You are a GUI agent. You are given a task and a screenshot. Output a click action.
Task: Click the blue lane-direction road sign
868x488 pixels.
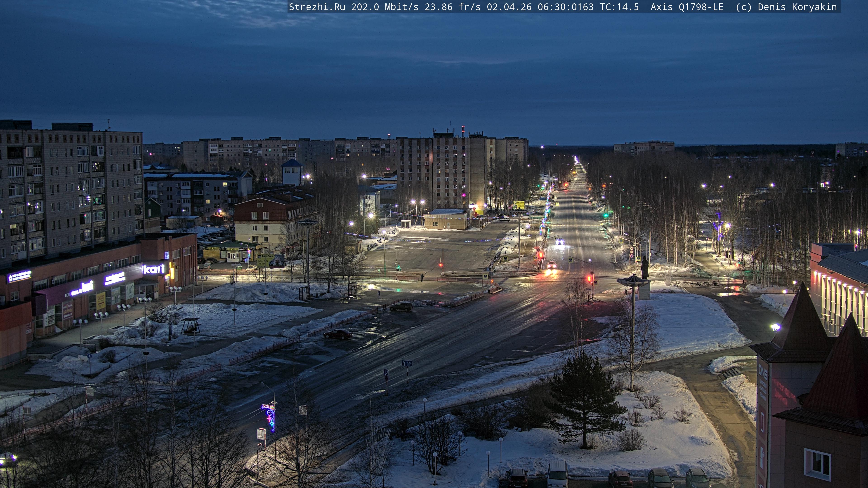coord(407,363)
